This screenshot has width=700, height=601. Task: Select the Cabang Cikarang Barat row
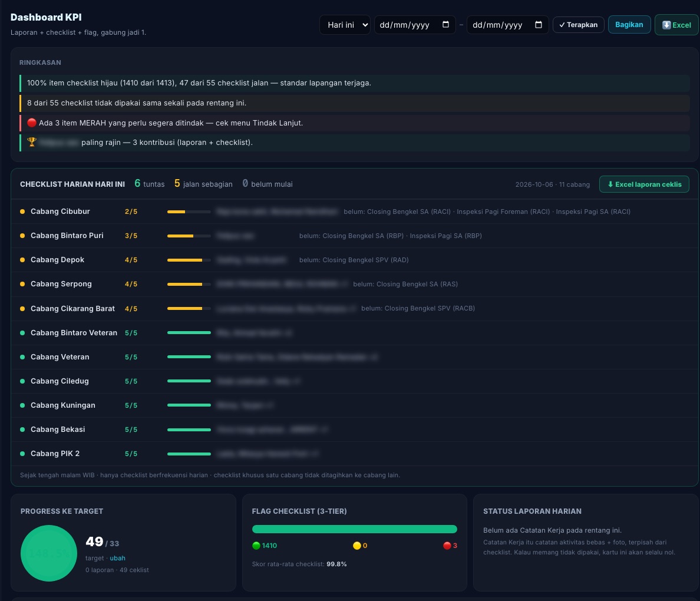pyautogui.click(x=354, y=309)
